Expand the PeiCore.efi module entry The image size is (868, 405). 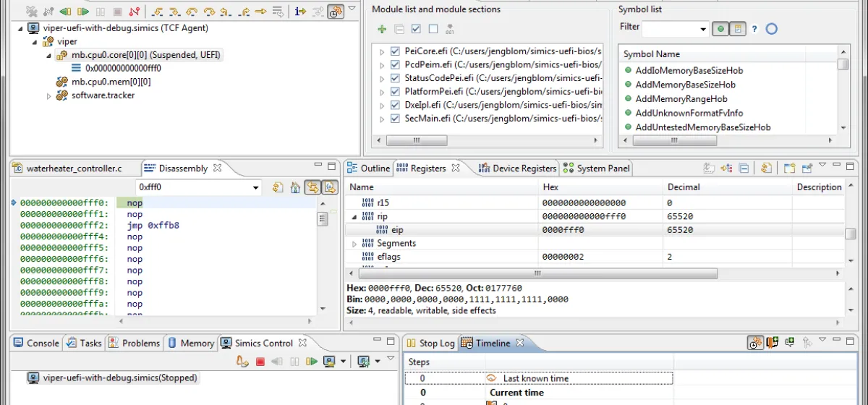tap(383, 51)
